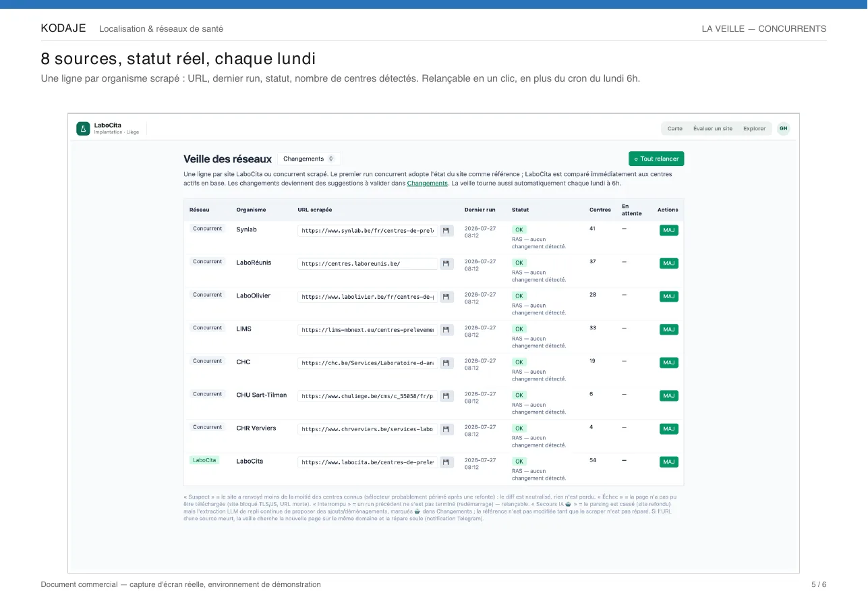Open the Carte tab

(675, 128)
